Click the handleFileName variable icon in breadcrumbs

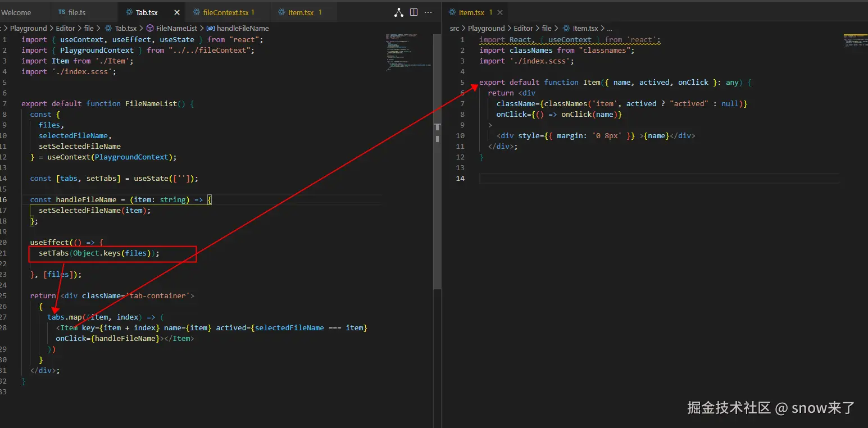point(210,28)
